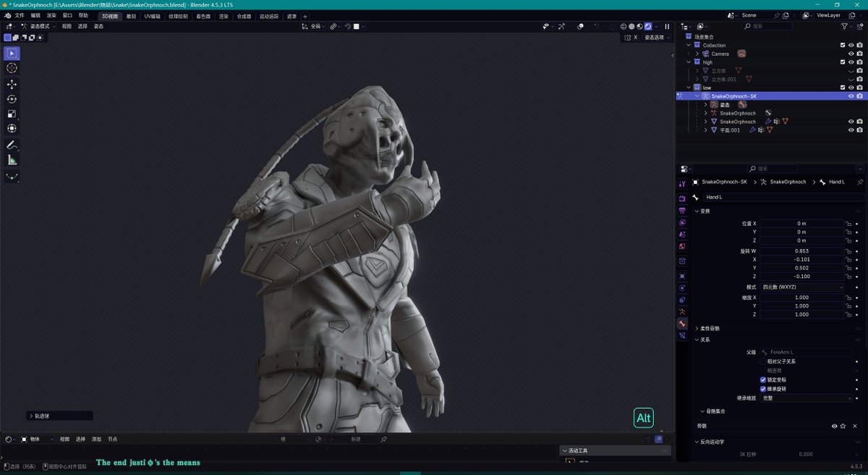Click the new scene icon beside Scene
This screenshot has width=868, height=475.
click(x=786, y=15)
